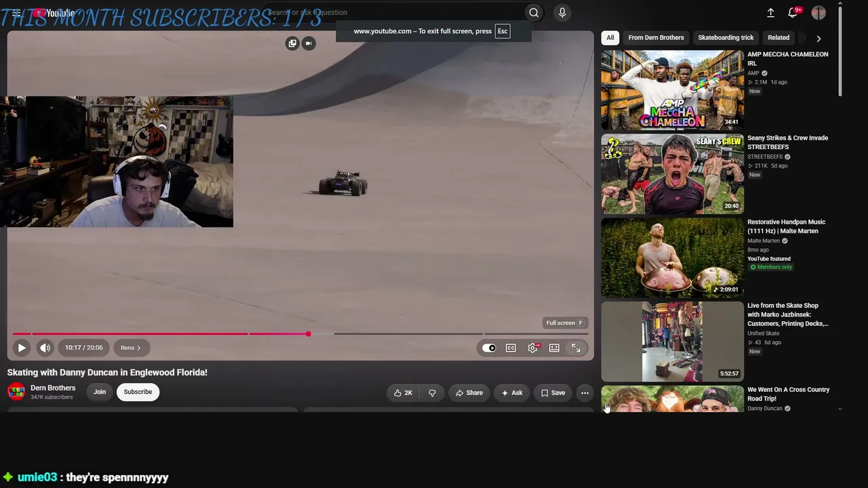Ask about this video
Screen dimensions: 868x488
click(x=512, y=392)
